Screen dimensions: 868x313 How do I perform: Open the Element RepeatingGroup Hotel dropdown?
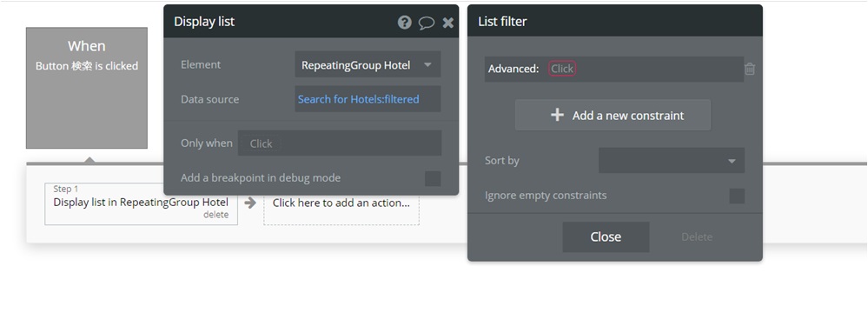point(368,65)
